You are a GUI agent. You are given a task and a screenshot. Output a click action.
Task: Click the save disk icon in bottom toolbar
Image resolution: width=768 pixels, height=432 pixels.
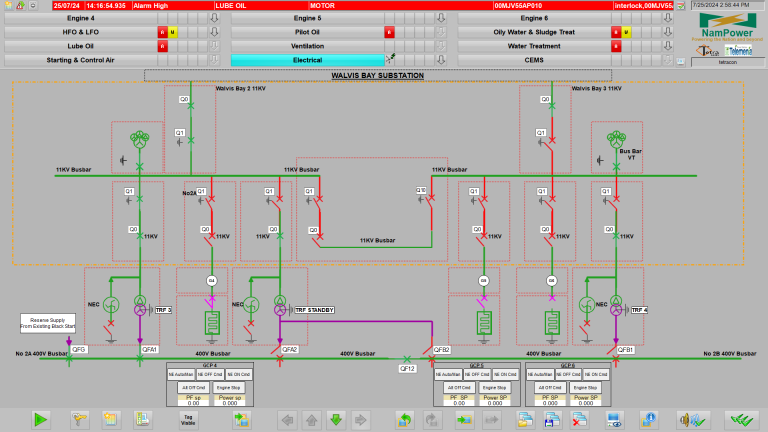550,419
